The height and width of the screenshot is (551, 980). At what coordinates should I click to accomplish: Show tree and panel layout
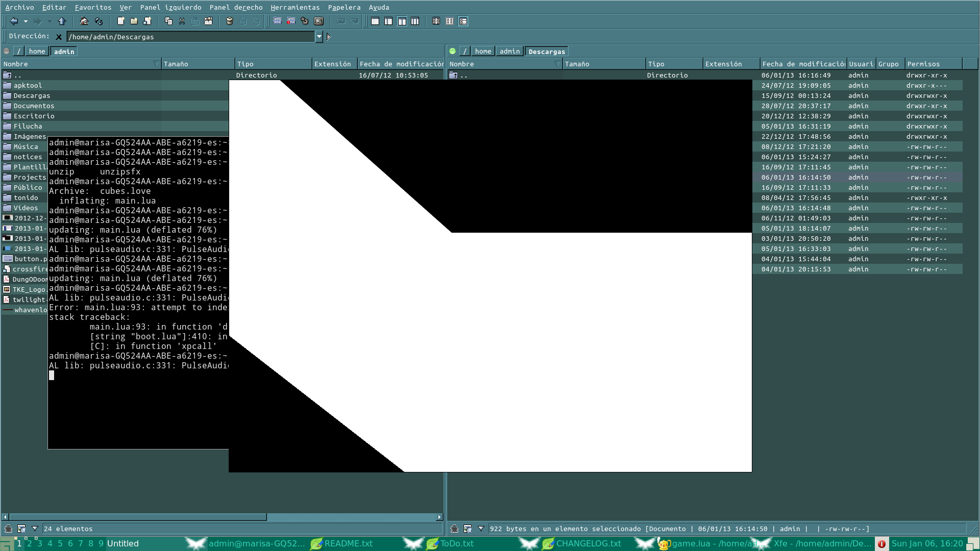(388, 21)
